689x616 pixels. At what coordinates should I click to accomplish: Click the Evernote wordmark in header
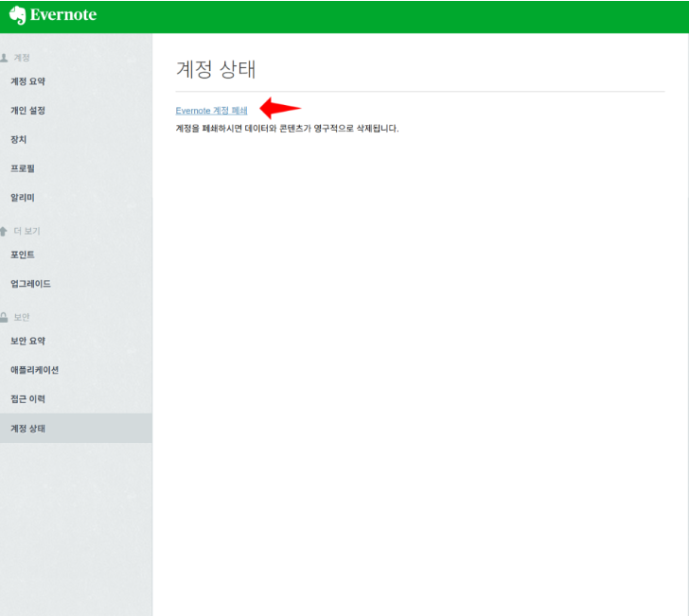click(x=63, y=15)
